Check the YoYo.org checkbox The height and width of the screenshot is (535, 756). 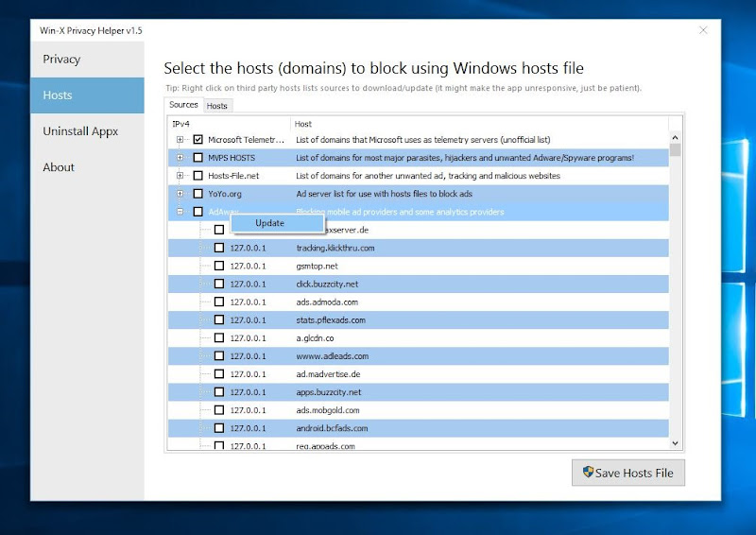[x=198, y=194]
